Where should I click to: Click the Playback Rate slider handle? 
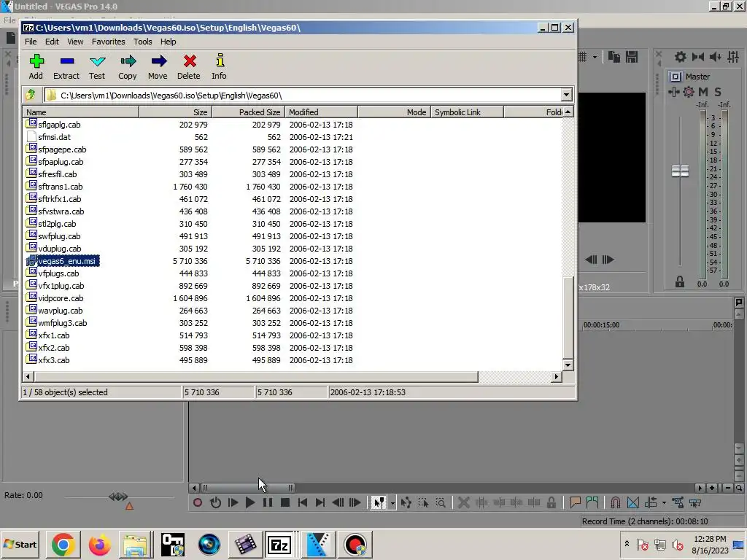point(118,496)
